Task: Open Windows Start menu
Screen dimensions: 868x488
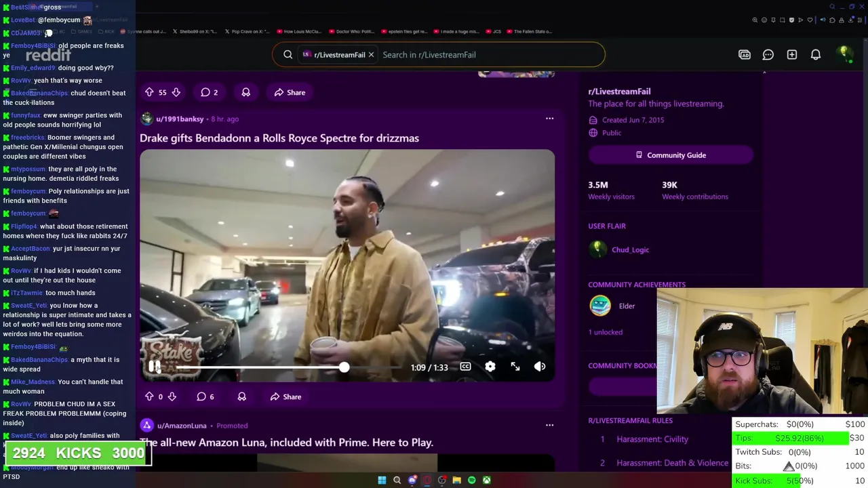Action: point(382,480)
